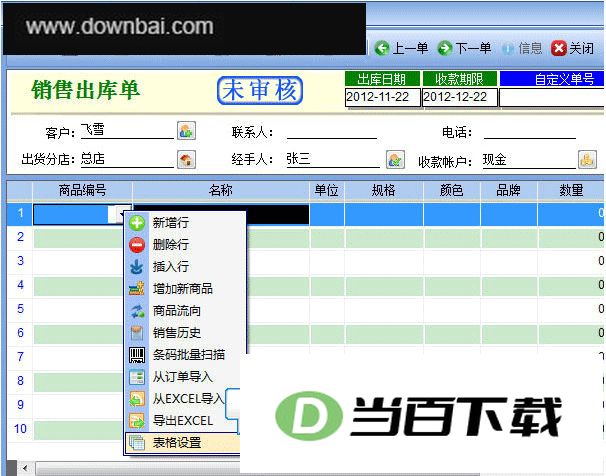Click the 未审核 status stamp
This screenshot has width=606, height=476.
click(260, 90)
